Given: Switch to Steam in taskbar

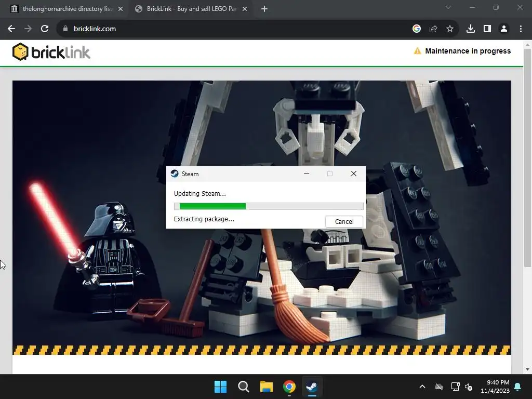Looking at the screenshot, I should (312, 387).
